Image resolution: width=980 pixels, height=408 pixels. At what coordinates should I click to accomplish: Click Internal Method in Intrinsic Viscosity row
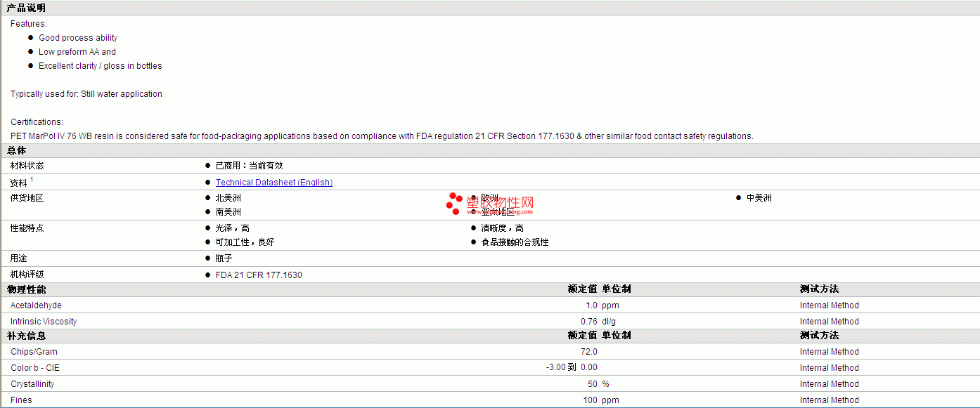(x=830, y=322)
